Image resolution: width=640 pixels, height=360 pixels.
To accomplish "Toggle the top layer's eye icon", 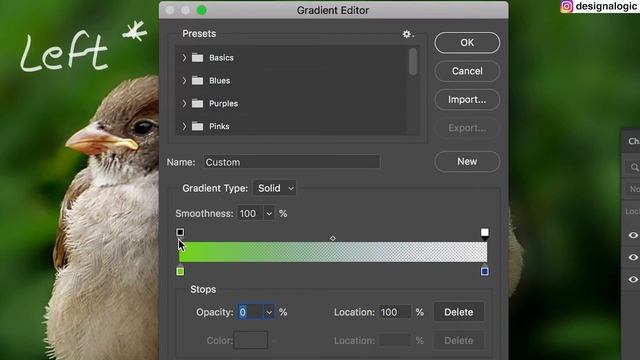I will coord(633,235).
